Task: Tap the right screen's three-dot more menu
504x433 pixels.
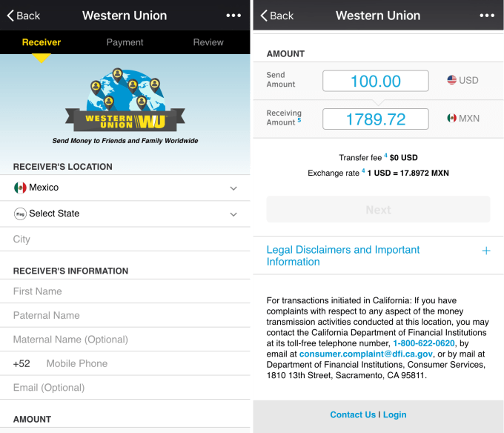Action: pos(487,16)
